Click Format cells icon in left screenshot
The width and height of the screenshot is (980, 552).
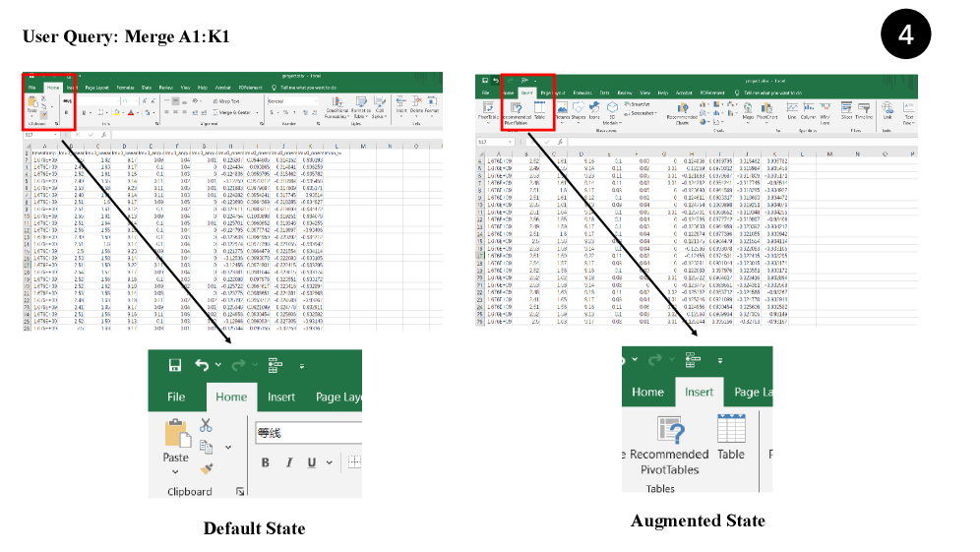(432, 104)
